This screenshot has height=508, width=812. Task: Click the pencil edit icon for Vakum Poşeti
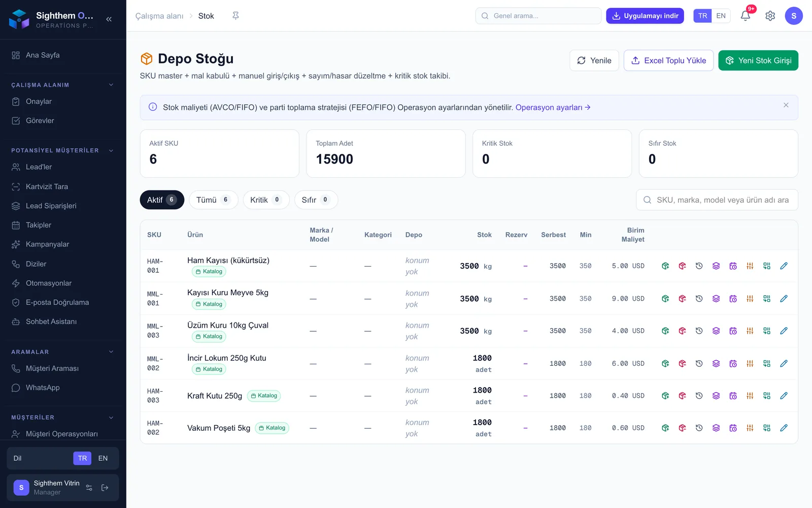pyautogui.click(x=784, y=428)
